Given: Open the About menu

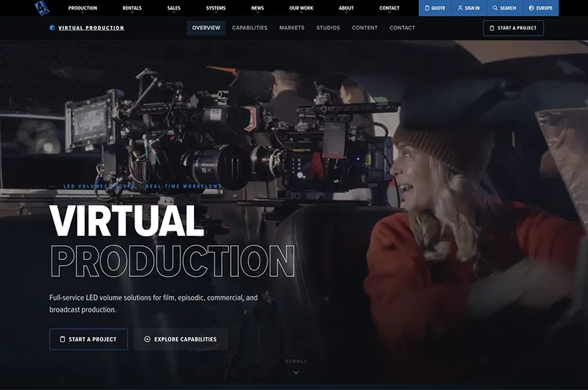Looking at the screenshot, I should (x=346, y=8).
